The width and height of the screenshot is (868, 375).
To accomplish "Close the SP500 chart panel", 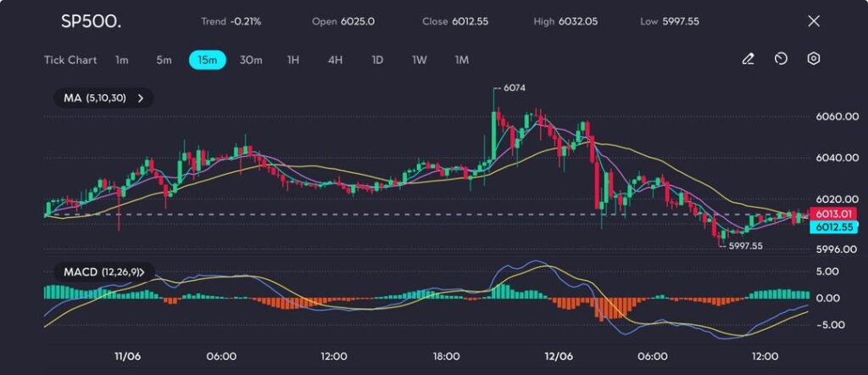I will (x=814, y=21).
